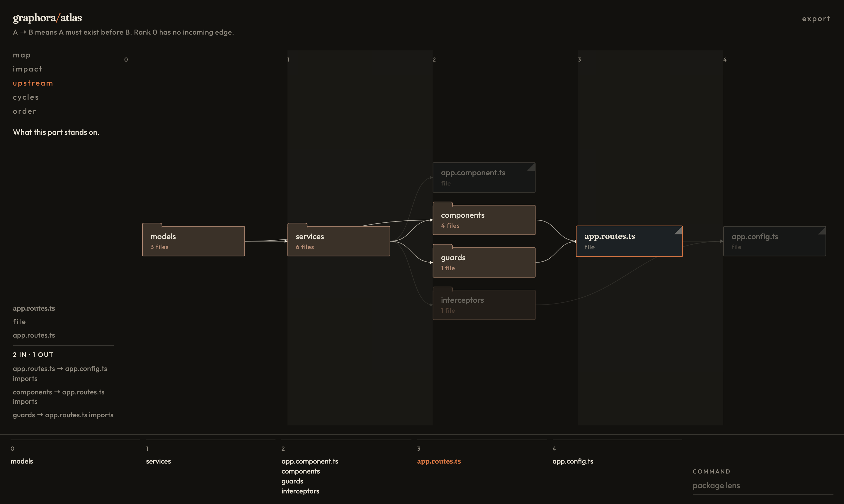Switch to the order view
The image size is (844, 504).
(24, 111)
